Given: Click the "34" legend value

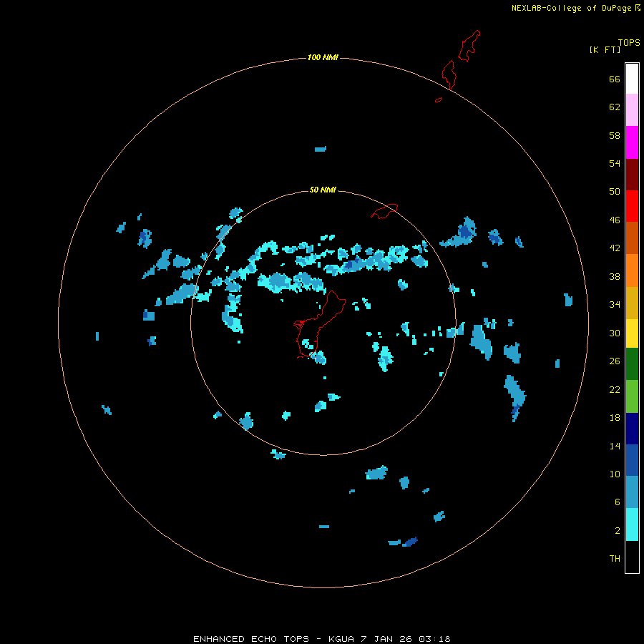Looking at the screenshot, I should 615,305.
